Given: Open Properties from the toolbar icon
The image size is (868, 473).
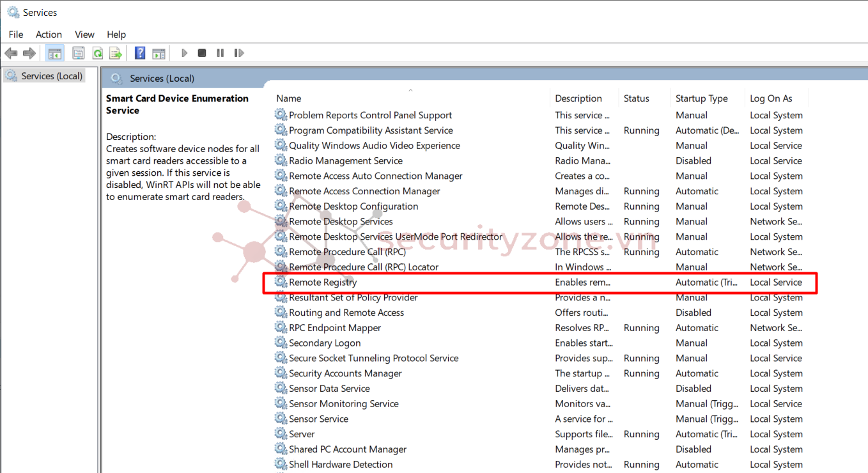Looking at the screenshot, I should [79, 53].
